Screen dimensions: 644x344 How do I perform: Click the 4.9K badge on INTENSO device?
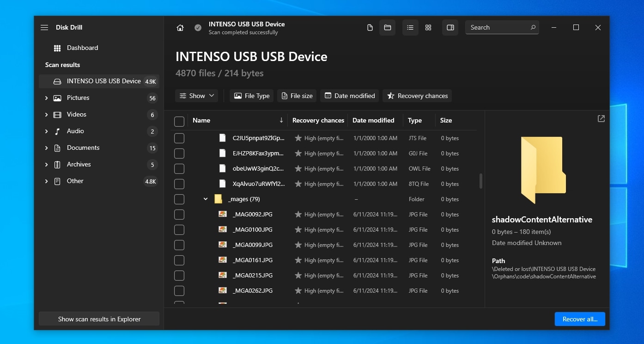[x=151, y=82]
